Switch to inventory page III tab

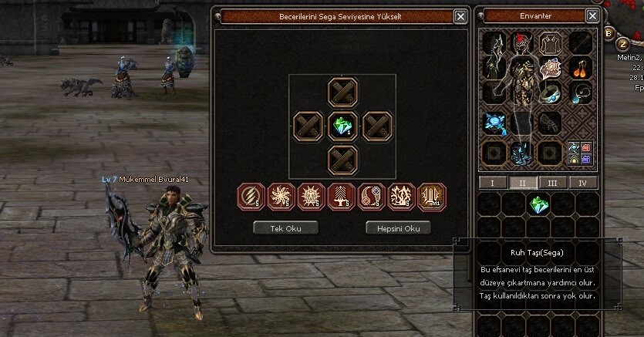tap(553, 183)
